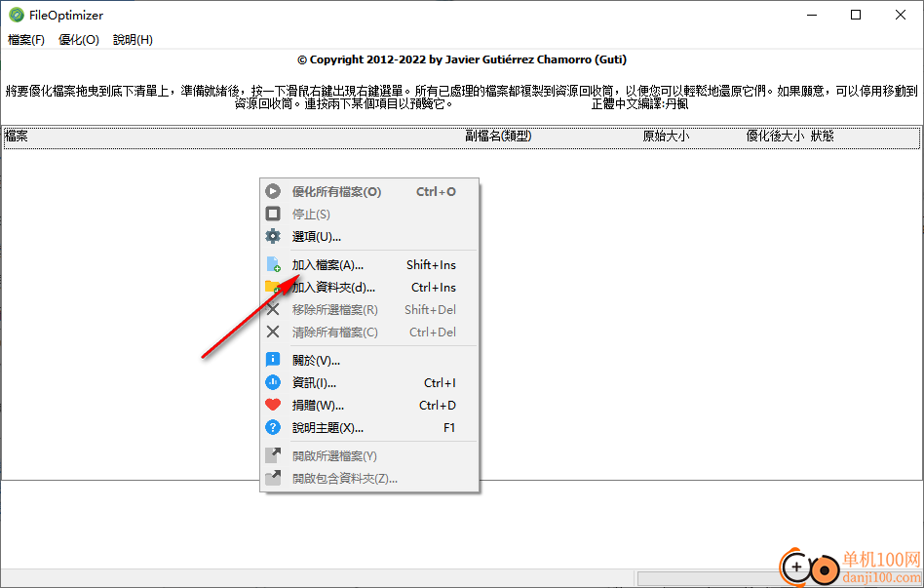This screenshot has width=924, height=588.
Task: Click the Ctrl+O shortcut label
Action: coord(436,192)
